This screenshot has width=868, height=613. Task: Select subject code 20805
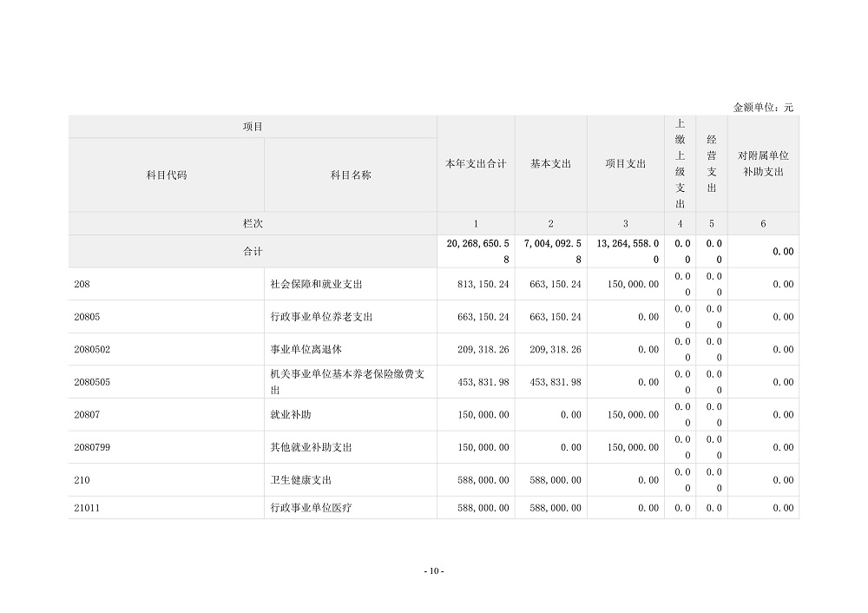click(x=87, y=316)
